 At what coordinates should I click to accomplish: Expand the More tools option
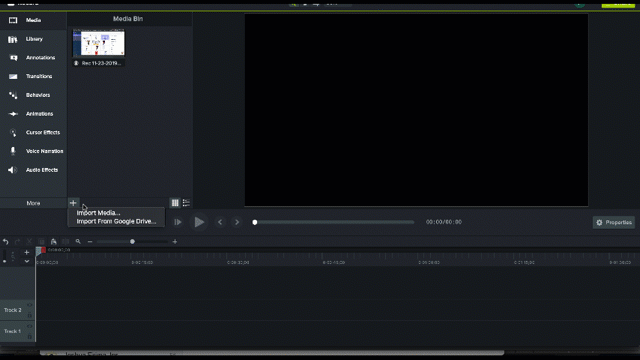coord(33,203)
